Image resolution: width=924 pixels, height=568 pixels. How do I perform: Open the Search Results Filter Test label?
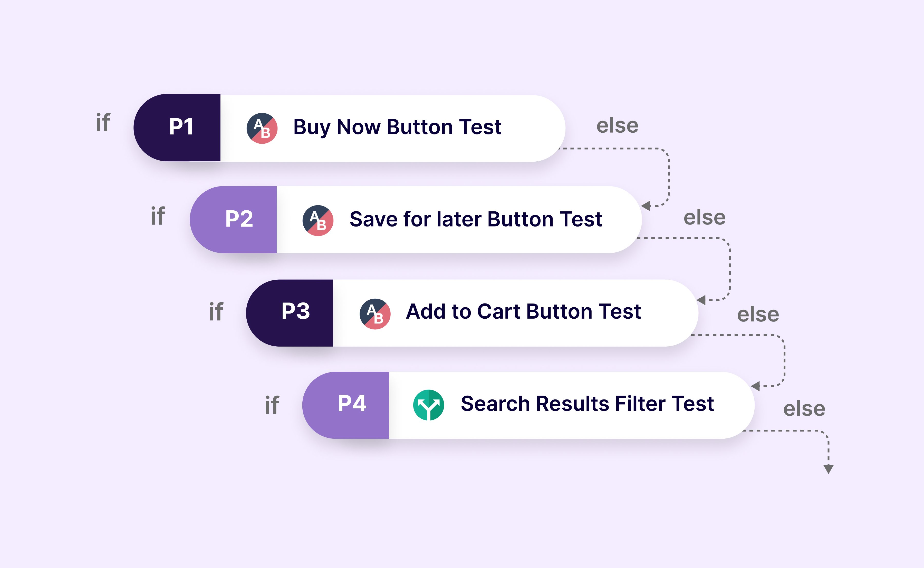(x=587, y=404)
